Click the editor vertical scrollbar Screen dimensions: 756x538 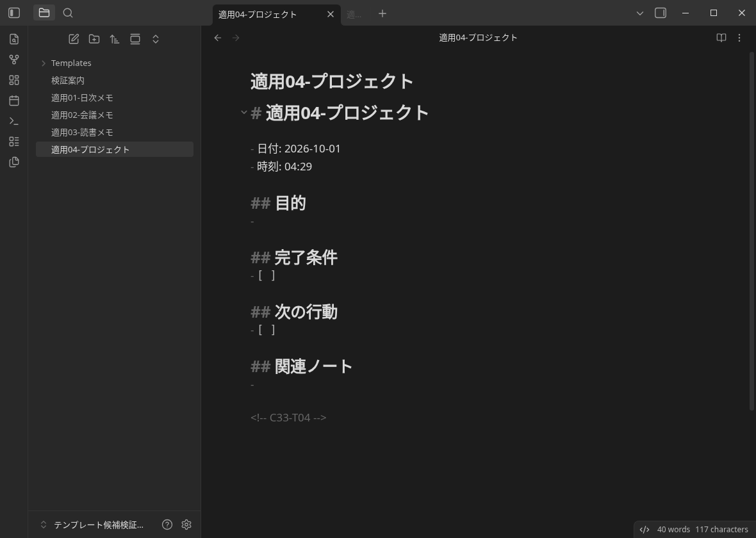[751, 231]
